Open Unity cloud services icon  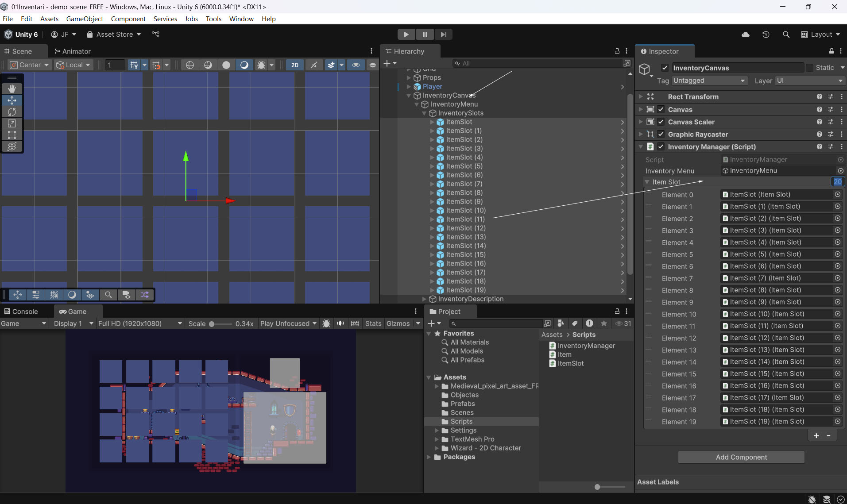pyautogui.click(x=746, y=35)
